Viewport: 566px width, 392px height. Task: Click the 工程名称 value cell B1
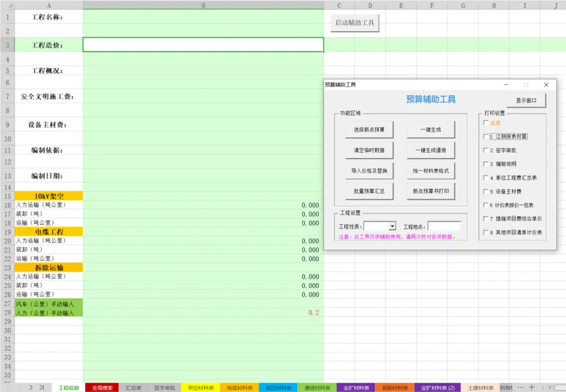pos(204,16)
